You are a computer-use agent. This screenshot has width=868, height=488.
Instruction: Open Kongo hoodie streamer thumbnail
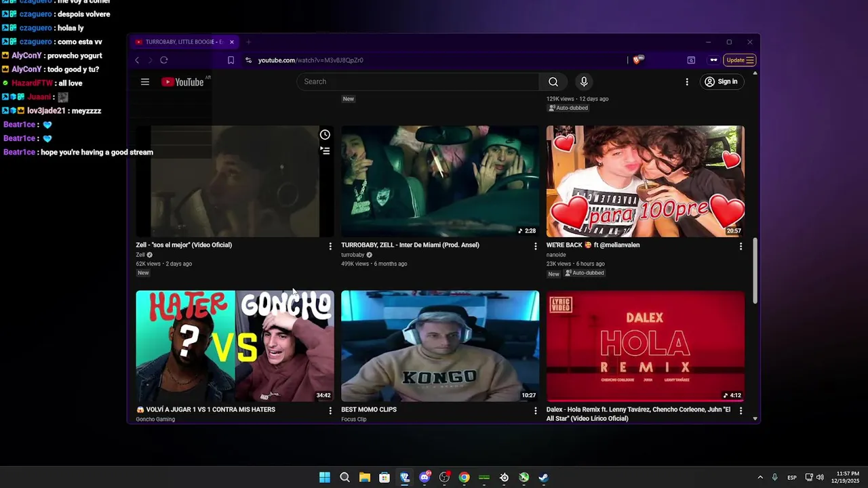pos(440,346)
